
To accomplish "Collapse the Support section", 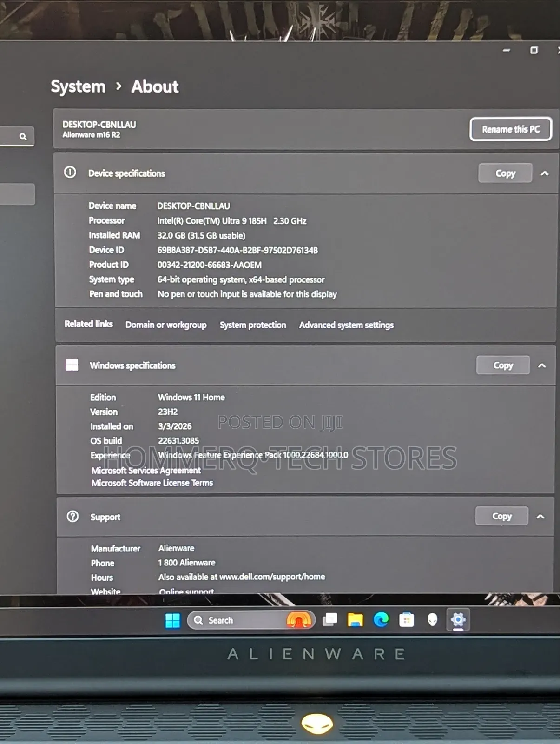I will point(540,517).
